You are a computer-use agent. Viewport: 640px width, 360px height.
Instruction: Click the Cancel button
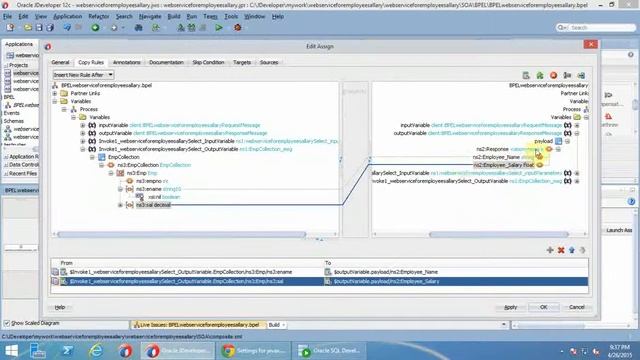[x=577, y=307]
